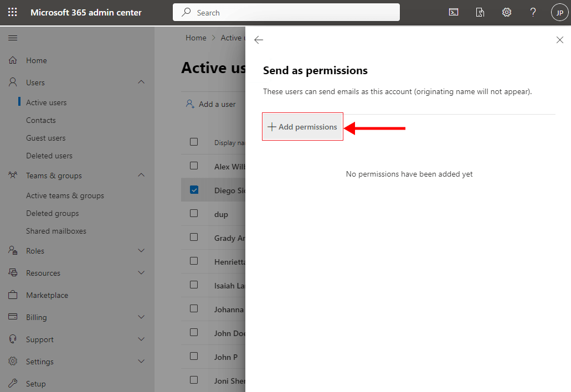
Task: Tick the checkbox for the dup user
Action: (194, 213)
